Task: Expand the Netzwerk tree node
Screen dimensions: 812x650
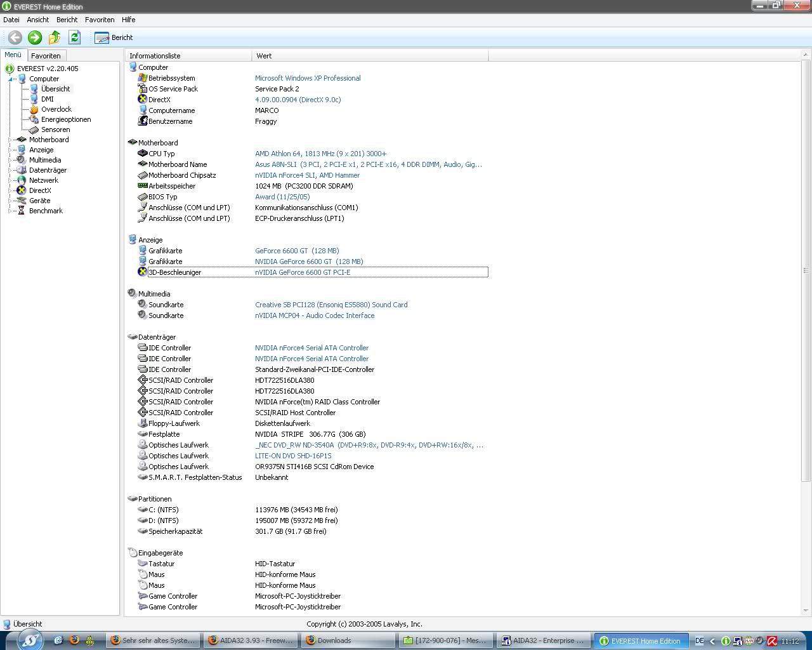Action: coord(11,180)
